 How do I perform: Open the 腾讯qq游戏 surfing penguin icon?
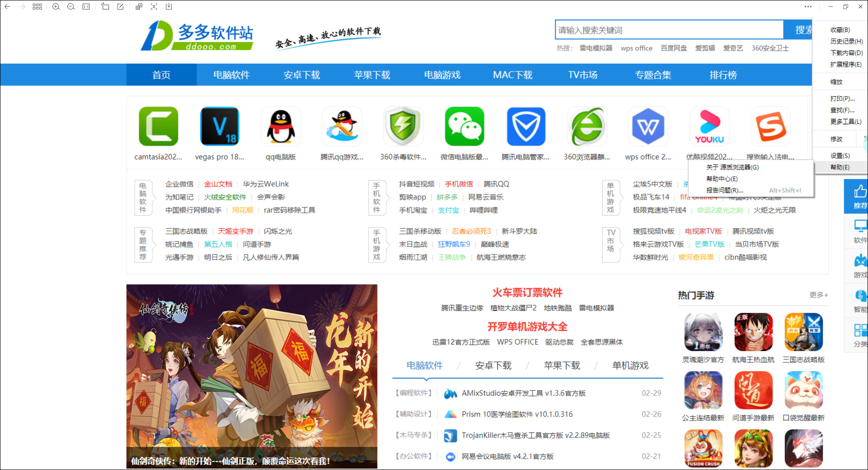tap(342, 127)
